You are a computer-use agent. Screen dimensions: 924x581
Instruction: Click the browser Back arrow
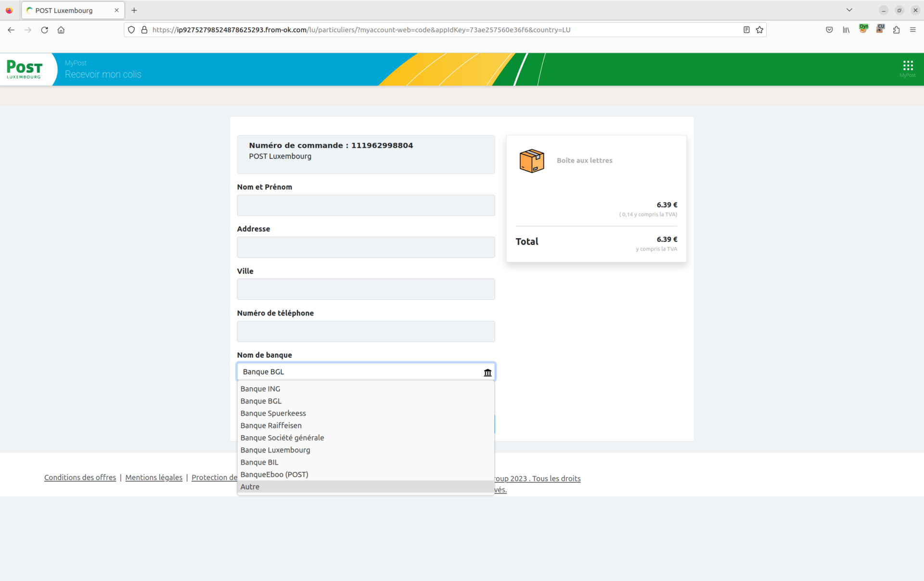coord(11,30)
